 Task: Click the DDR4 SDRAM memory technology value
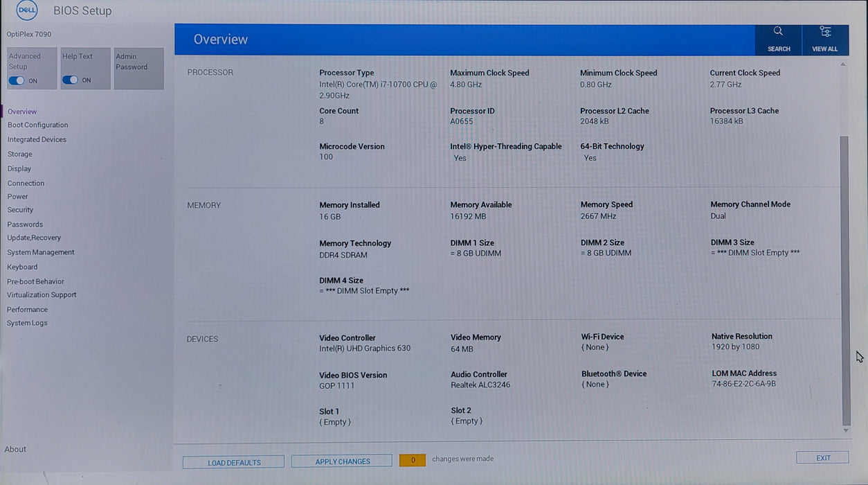coord(343,255)
